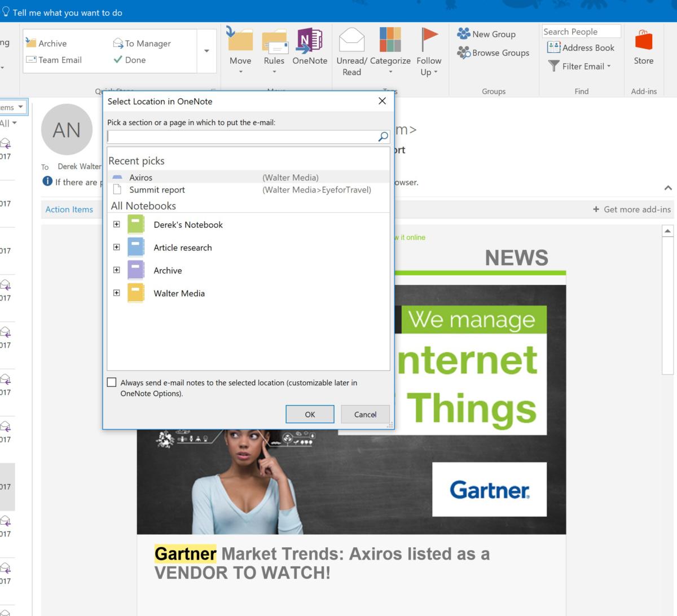Click the Tell me lightbulb icon

tap(6, 12)
